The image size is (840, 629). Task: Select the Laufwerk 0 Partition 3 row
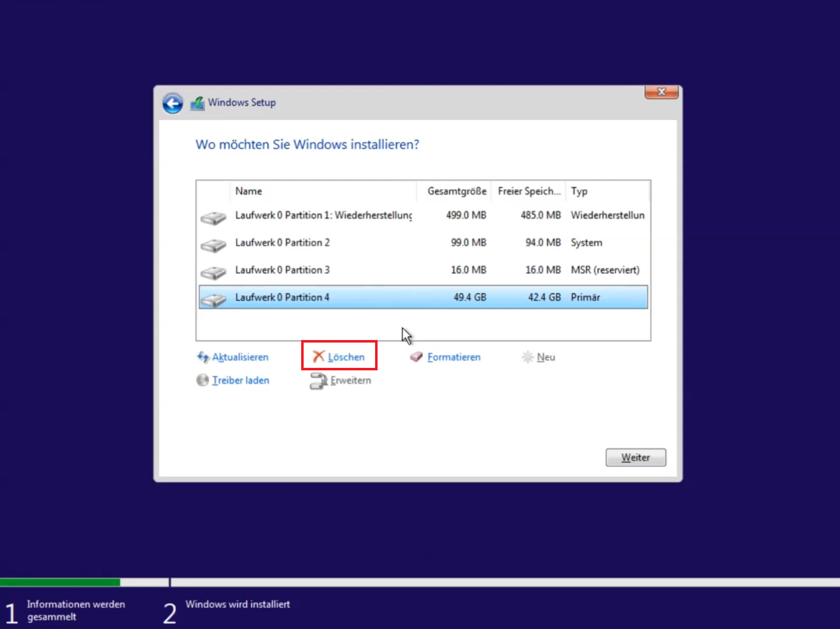[423, 270]
